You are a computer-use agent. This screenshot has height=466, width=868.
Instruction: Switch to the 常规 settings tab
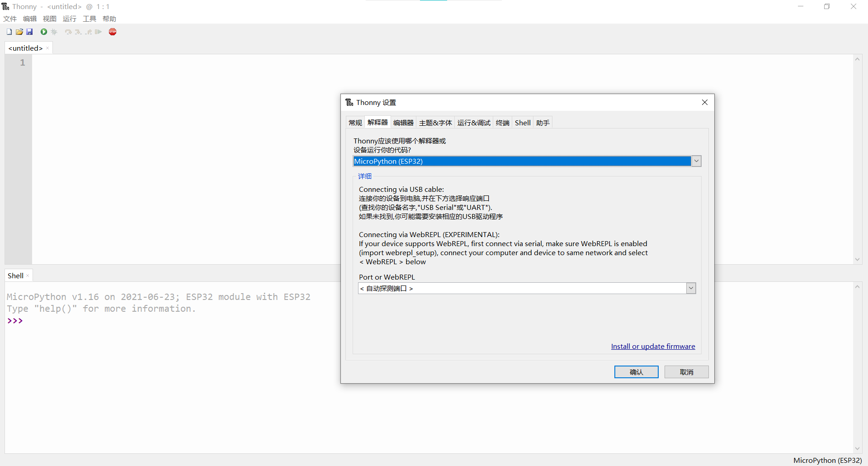click(x=355, y=123)
